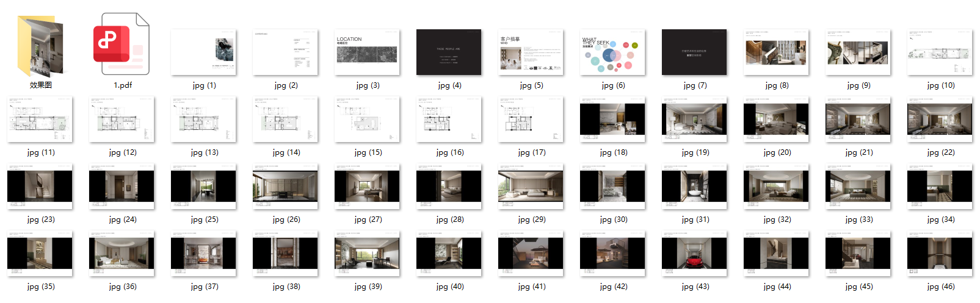The image size is (980, 303).
Task: Select the jpg (1) cover page thumbnail
Action: [x=203, y=52]
